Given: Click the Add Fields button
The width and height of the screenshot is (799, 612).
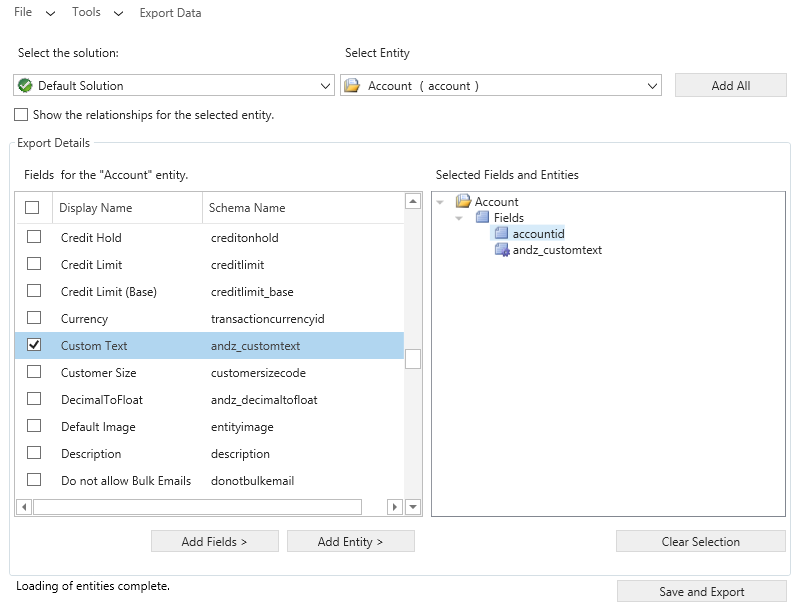Looking at the screenshot, I should pos(214,542).
